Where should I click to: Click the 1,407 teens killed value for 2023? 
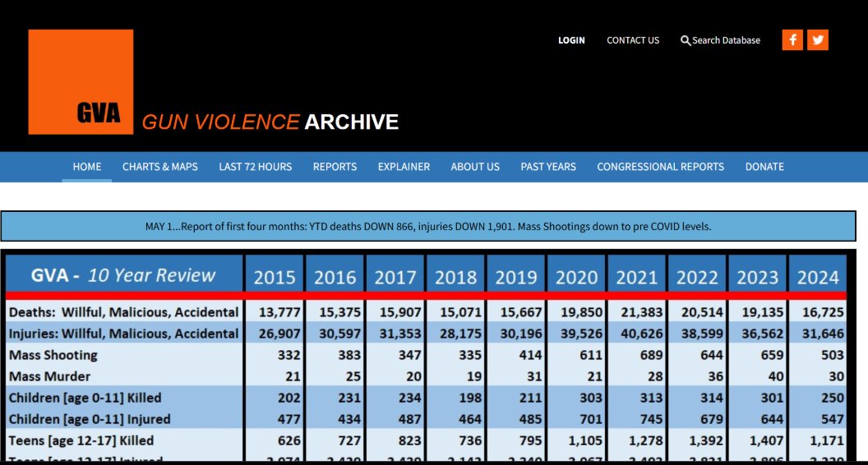(x=767, y=440)
